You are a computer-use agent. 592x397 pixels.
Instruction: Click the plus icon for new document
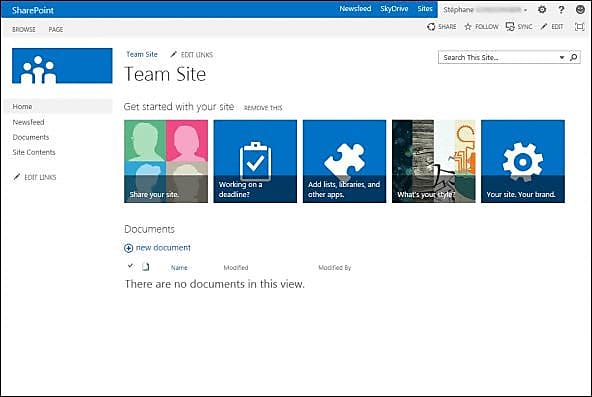pos(128,248)
